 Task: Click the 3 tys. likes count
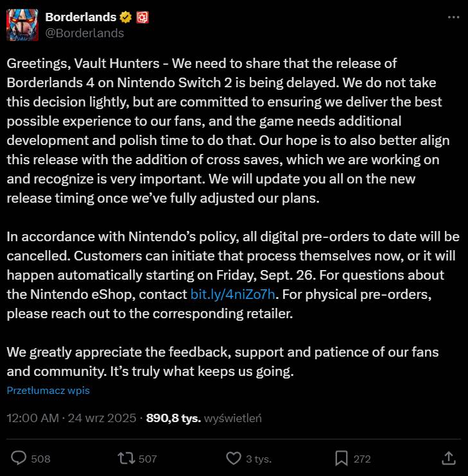(259, 459)
